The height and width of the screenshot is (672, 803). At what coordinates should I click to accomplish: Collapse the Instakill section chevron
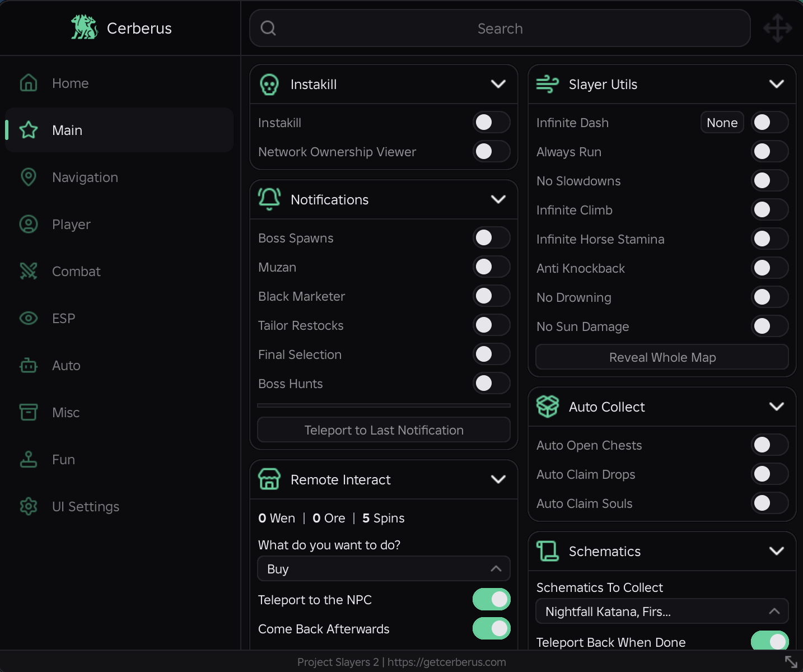(x=498, y=84)
